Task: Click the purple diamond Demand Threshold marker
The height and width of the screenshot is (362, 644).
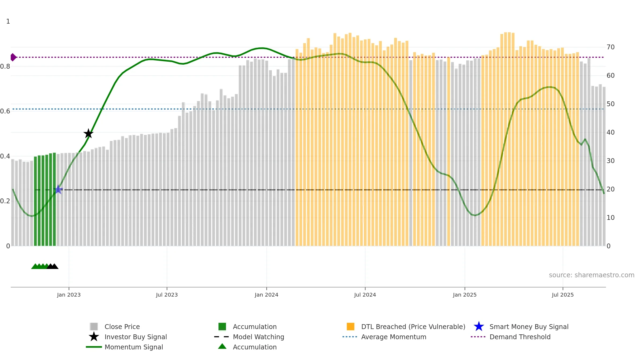Action: pos(13,57)
